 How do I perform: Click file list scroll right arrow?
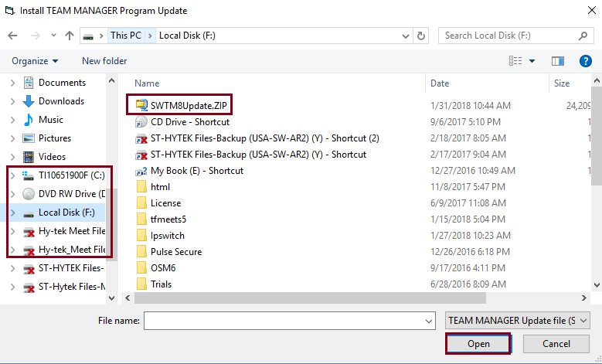click(584, 298)
